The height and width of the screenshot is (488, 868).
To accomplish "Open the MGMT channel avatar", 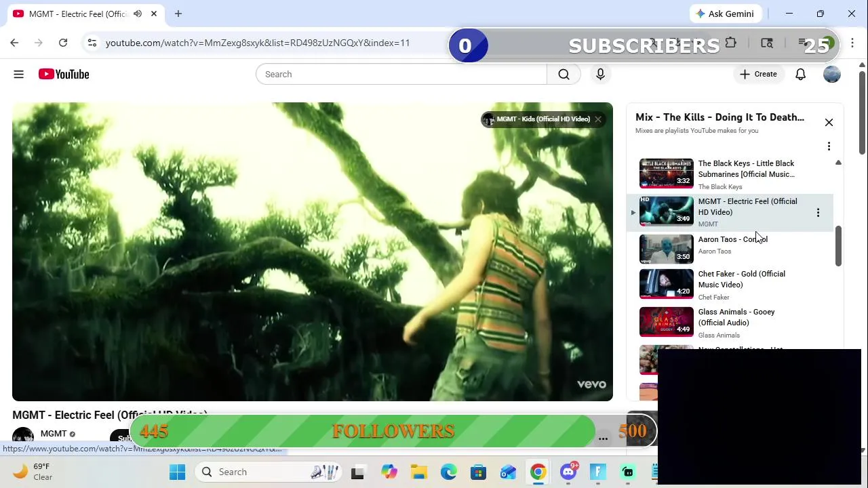I will pos(23,436).
